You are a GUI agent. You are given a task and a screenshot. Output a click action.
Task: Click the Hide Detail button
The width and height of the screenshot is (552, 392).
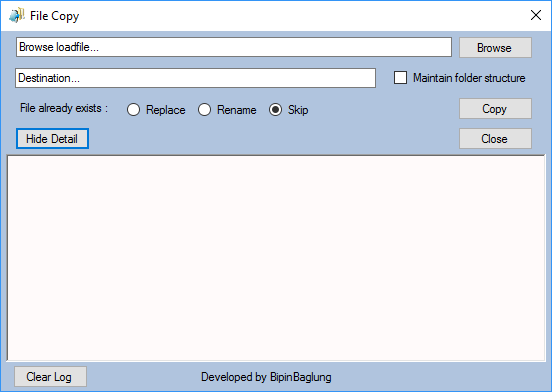[52, 139]
